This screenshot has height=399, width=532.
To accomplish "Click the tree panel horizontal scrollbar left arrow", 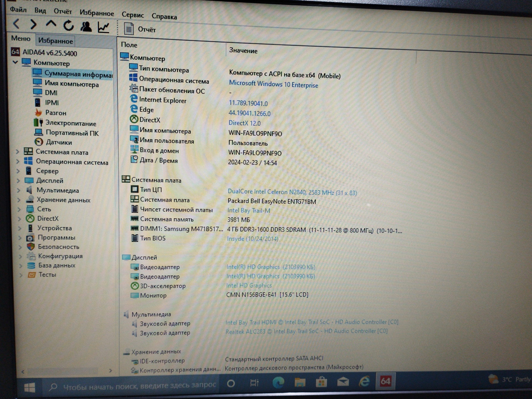I will click(x=23, y=372).
